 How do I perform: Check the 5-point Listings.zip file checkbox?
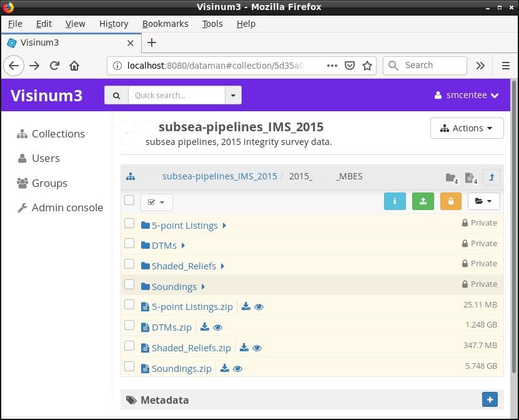tap(129, 304)
